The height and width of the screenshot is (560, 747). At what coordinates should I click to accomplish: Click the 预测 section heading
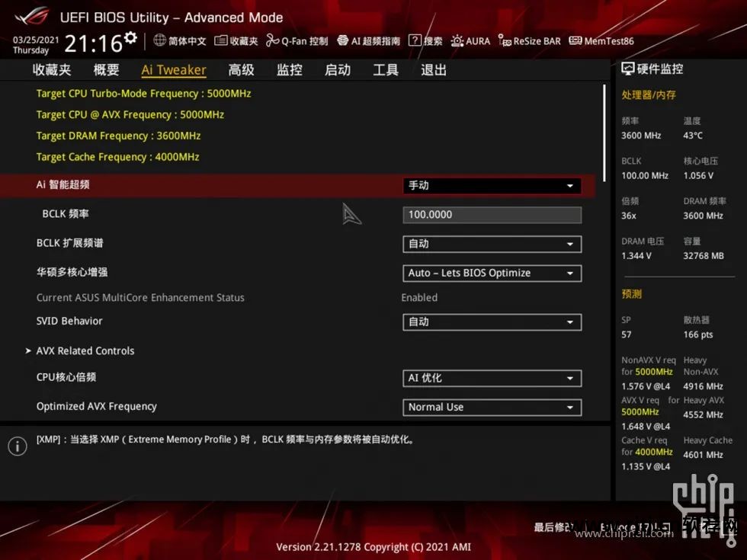[x=631, y=294]
